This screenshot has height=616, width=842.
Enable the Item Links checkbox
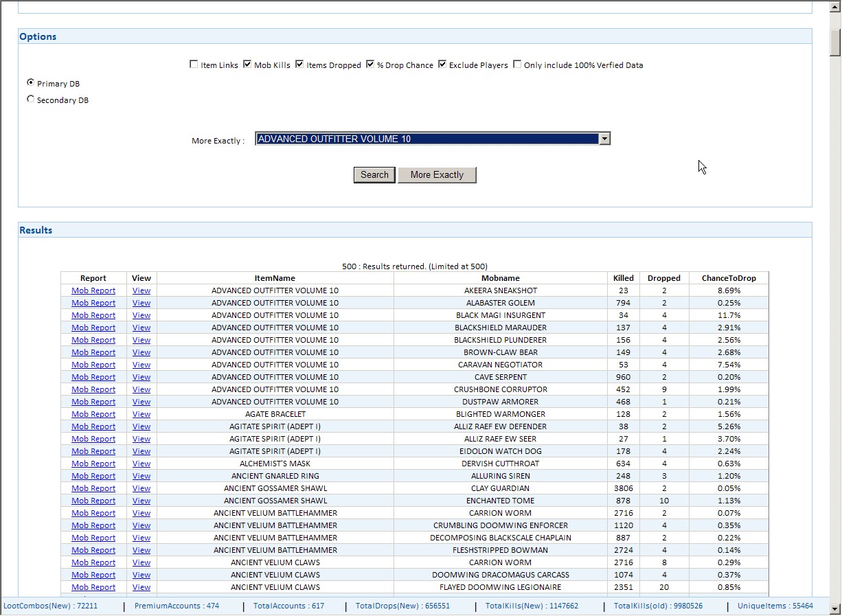point(194,65)
